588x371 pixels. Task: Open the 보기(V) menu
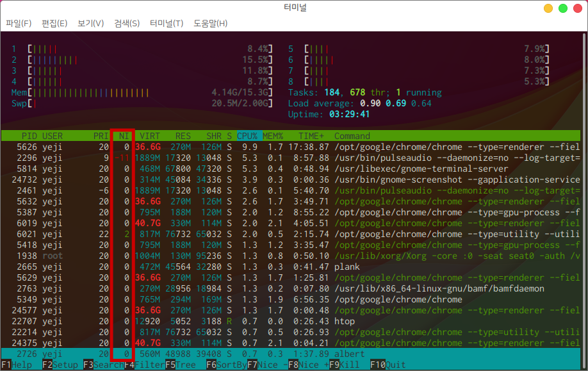(90, 24)
